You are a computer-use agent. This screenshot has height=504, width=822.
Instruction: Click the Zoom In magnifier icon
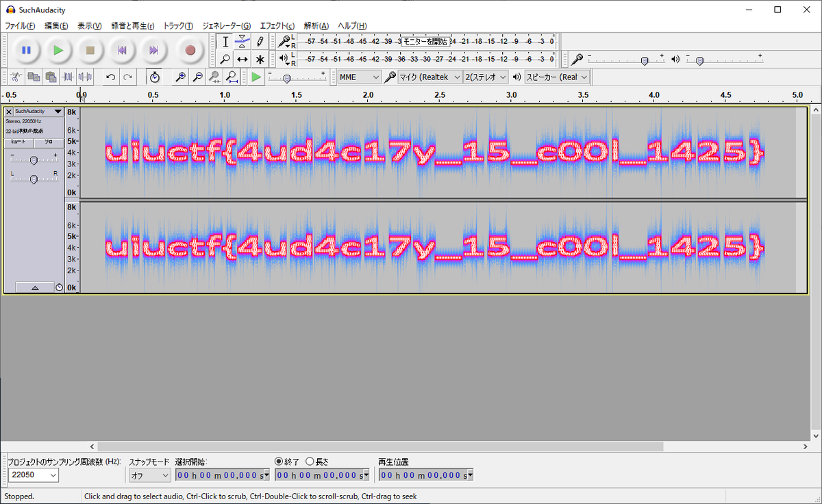[180, 77]
